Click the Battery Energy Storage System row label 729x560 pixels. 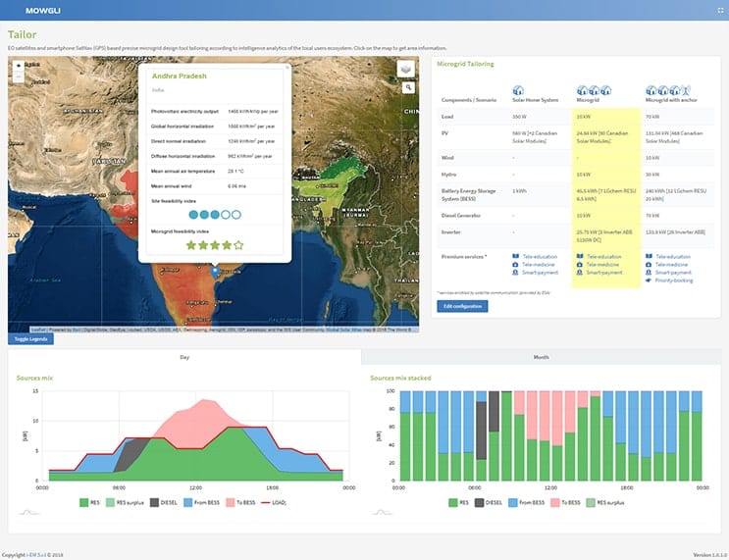tap(468, 195)
